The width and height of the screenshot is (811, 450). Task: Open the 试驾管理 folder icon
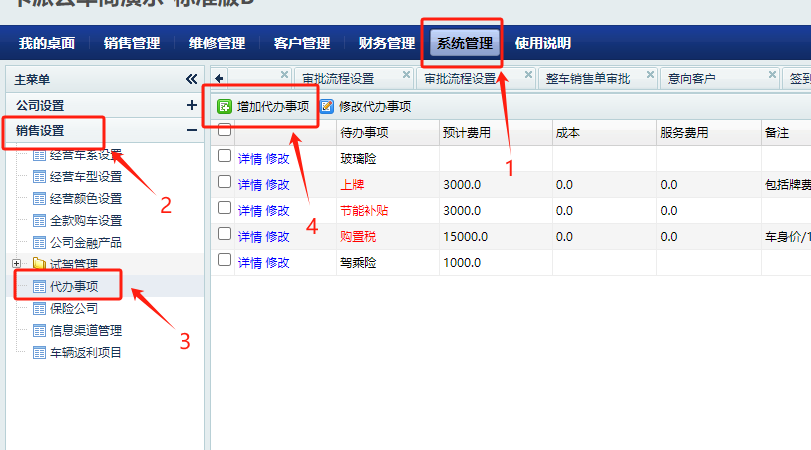pos(39,264)
